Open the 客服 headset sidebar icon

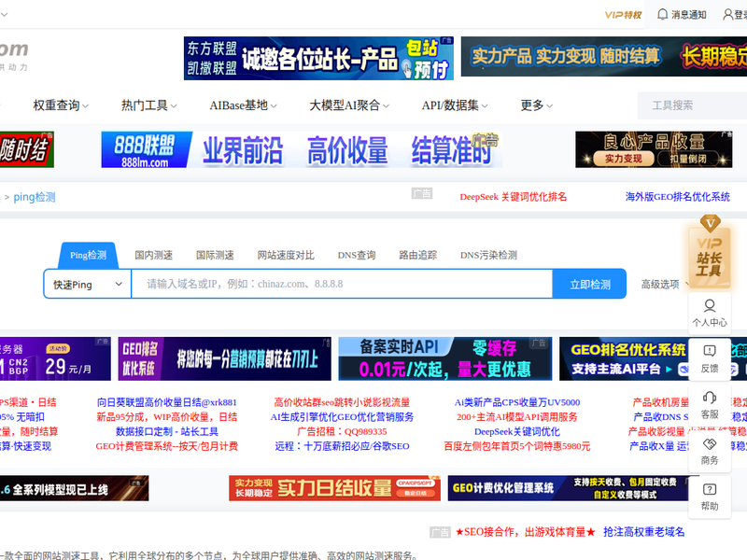(710, 405)
